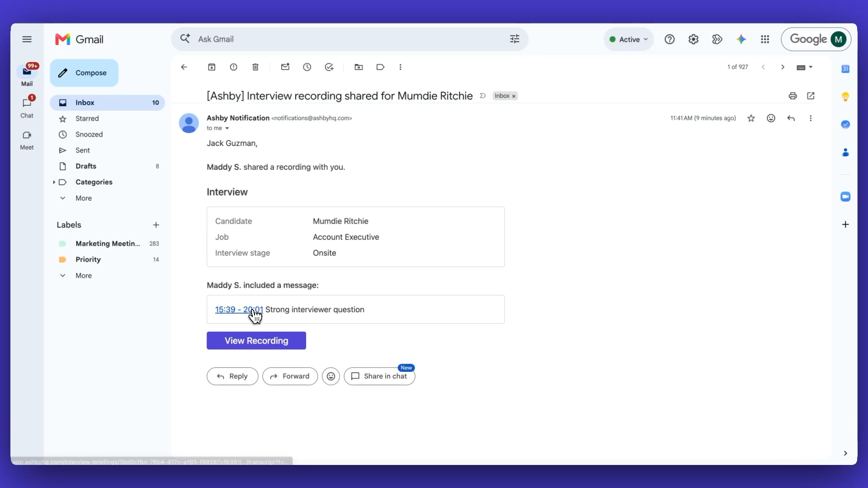Image resolution: width=868 pixels, height=488 pixels.
Task: Add emoji reaction next to Forward
Action: [x=331, y=376]
